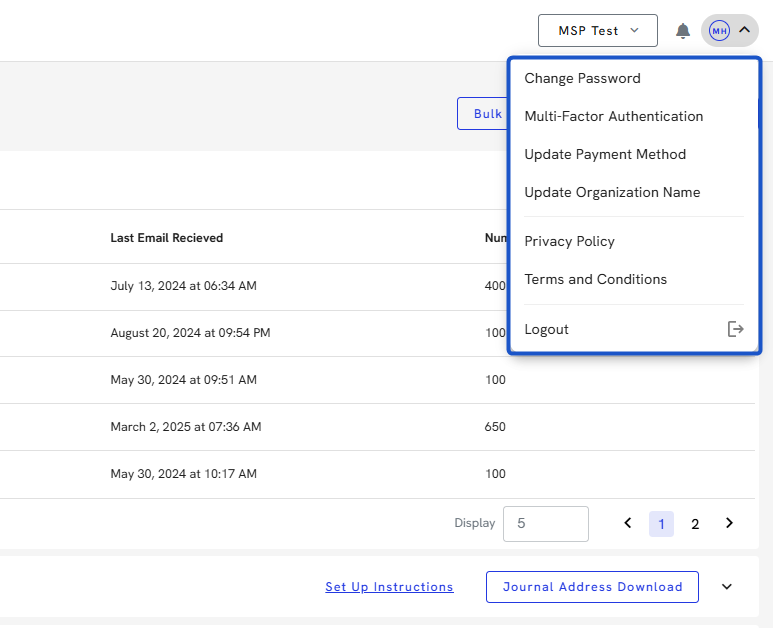Click the Journal Address Download button
This screenshot has width=773, height=628.
point(592,587)
